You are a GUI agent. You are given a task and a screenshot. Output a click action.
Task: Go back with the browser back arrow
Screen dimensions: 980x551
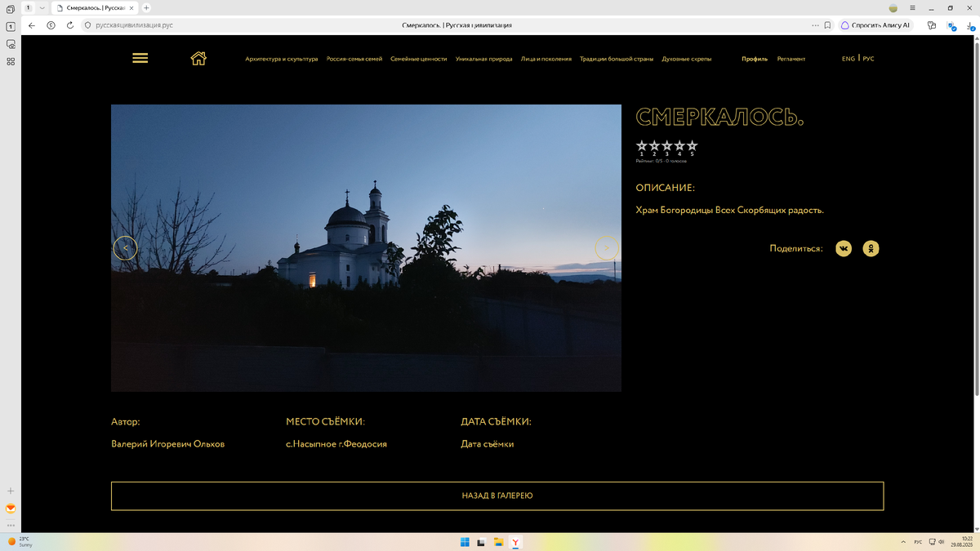(x=32, y=25)
